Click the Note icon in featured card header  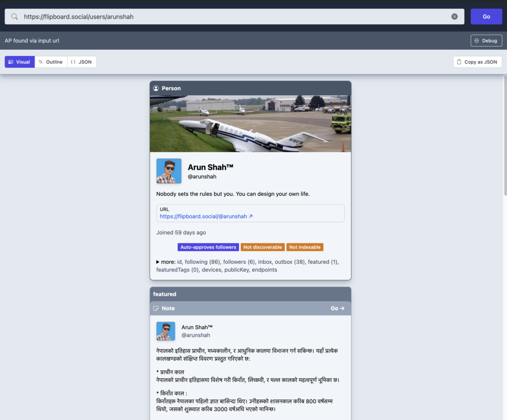(x=156, y=308)
